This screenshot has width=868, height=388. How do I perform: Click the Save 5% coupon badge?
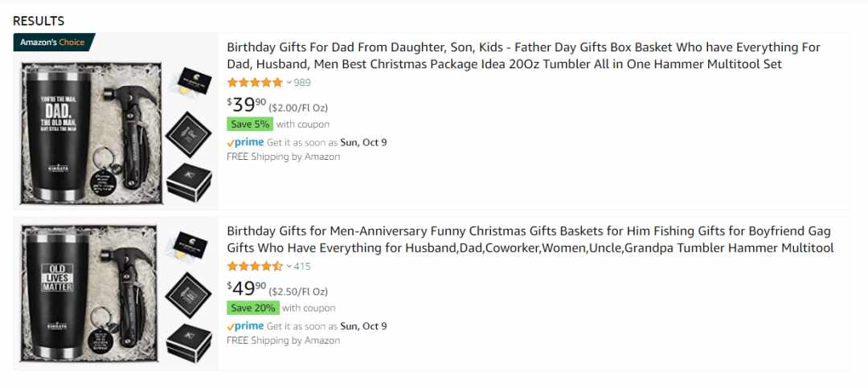[250, 124]
